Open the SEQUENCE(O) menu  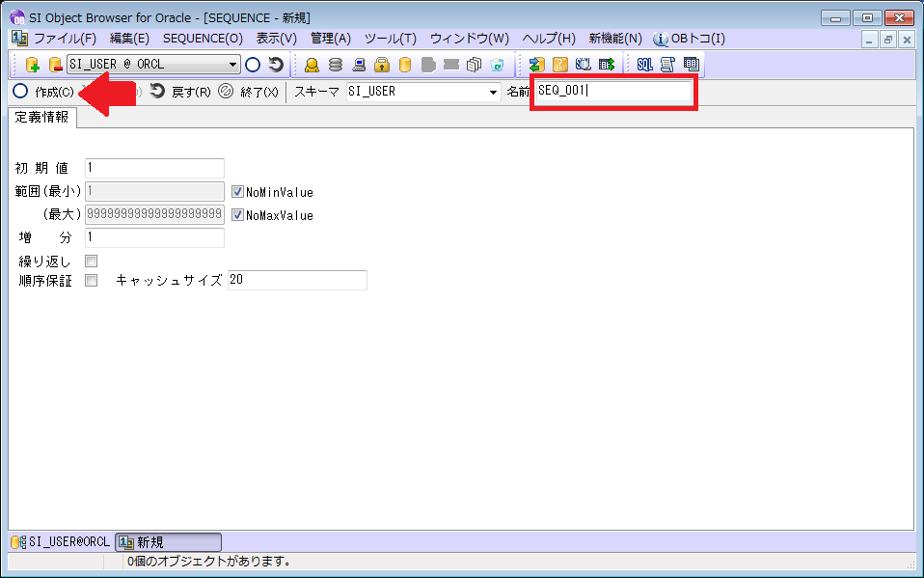(203, 39)
